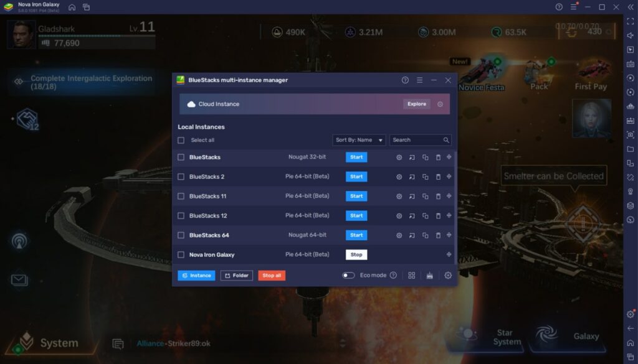This screenshot has height=364, width=638.
Task: Open the Sort By Name dropdown
Action: click(358, 139)
